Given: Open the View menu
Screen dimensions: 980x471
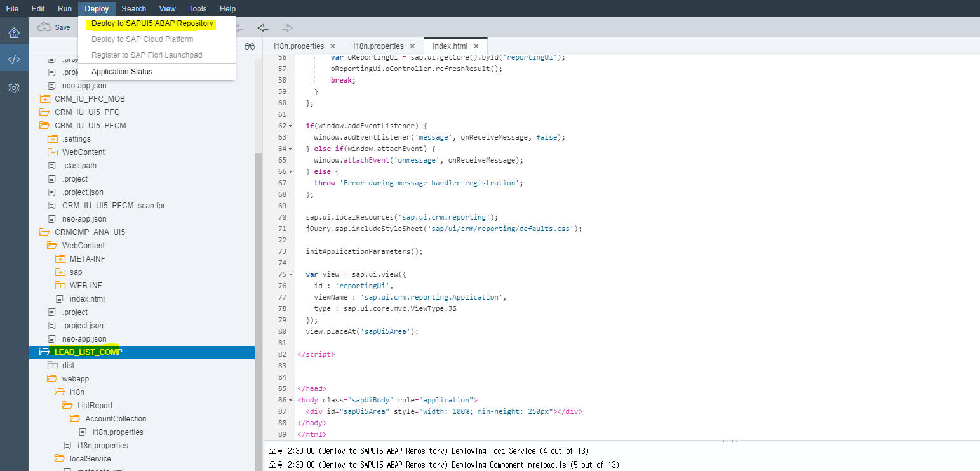Looking at the screenshot, I should (168, 9).
